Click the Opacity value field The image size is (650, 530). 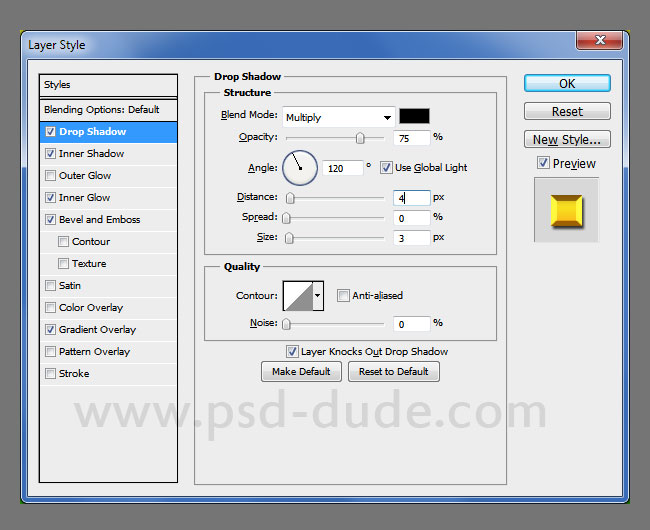pos(412,138)
